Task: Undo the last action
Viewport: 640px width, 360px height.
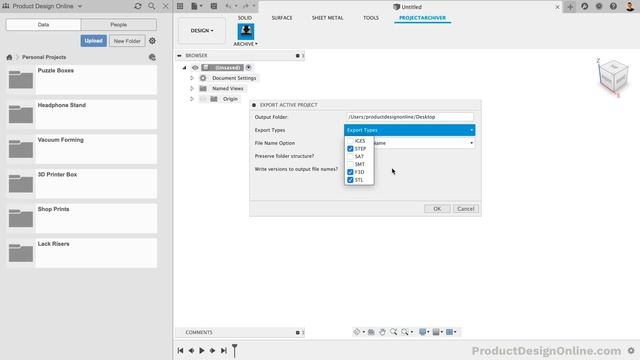Action: (228, 6)
